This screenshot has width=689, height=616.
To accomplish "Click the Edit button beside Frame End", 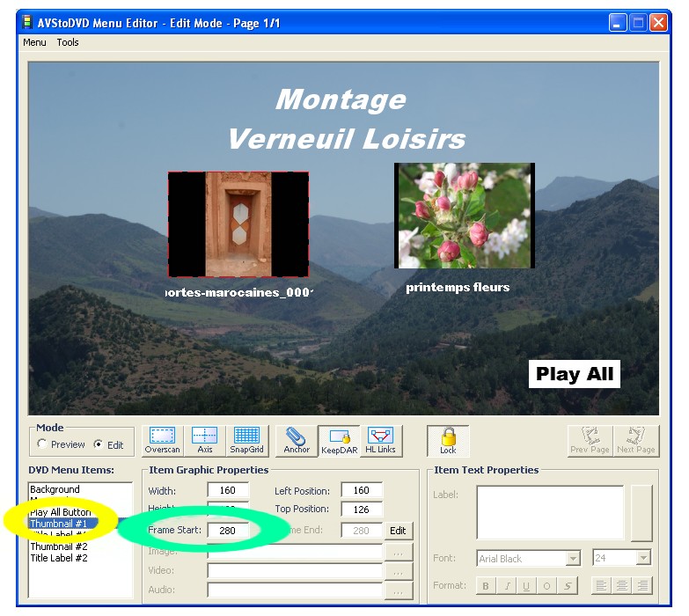I will [398, 531].
